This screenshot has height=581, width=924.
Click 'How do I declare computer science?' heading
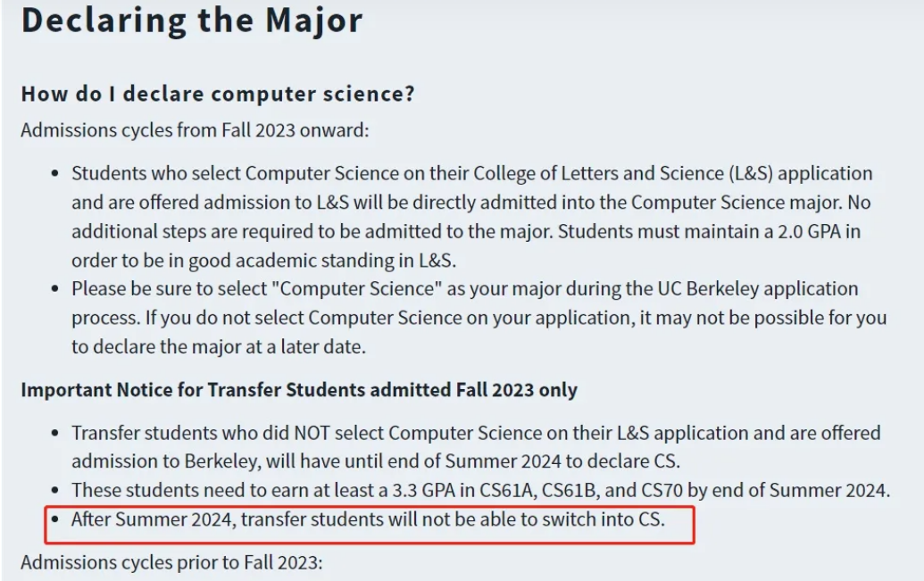pos(218,94)
